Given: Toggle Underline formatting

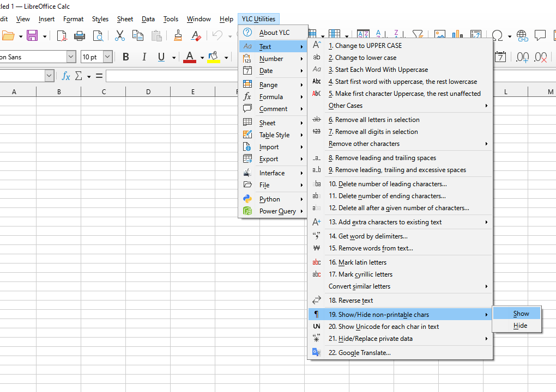Looking at the screenshot, I should pos(161,57).
